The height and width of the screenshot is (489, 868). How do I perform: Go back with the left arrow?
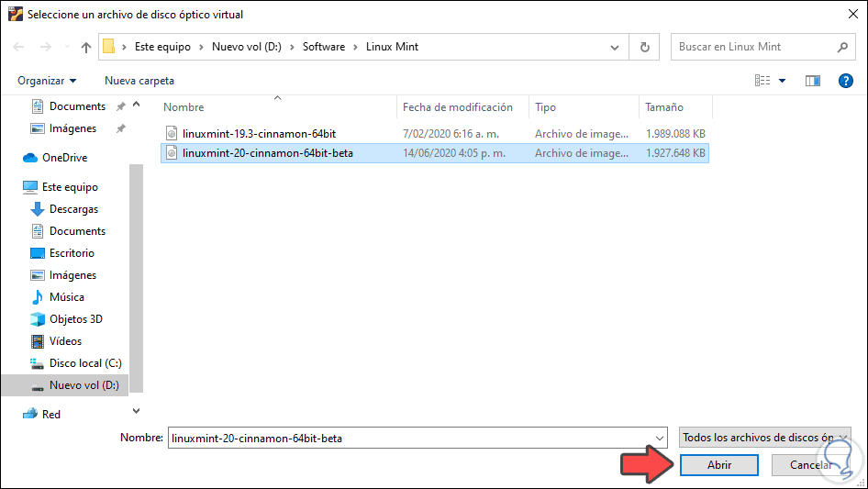click(18, 47)
